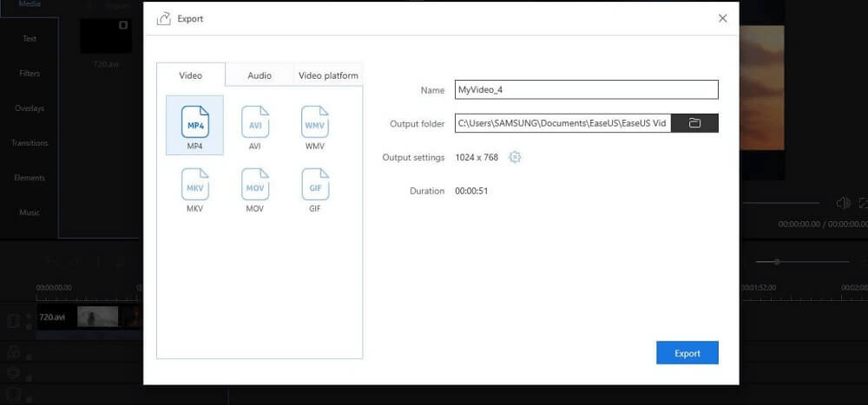Choose the MOV format icon
The width and height of the screenshot is (868, 405).
tap(255, 188)
